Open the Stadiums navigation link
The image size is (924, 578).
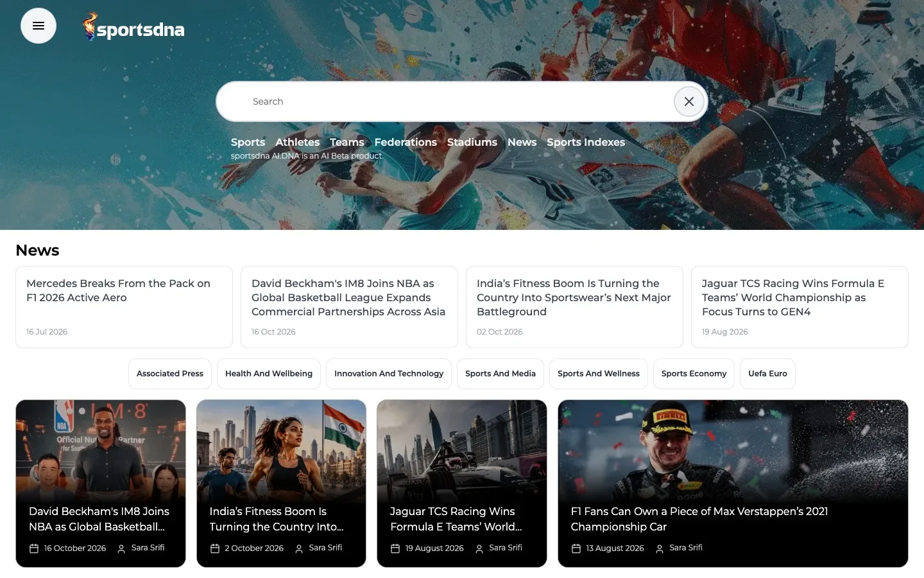click(472, 142)
